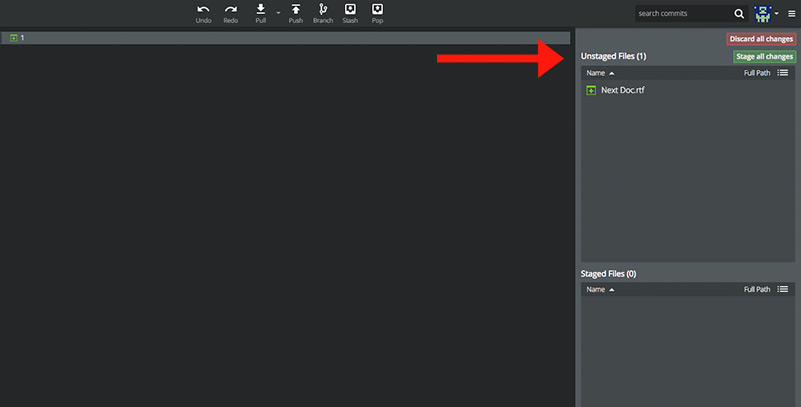Toggle unstaged files list view icon
Image resolution: width=801 pixels, height=407 pixels.
[783, 73]
